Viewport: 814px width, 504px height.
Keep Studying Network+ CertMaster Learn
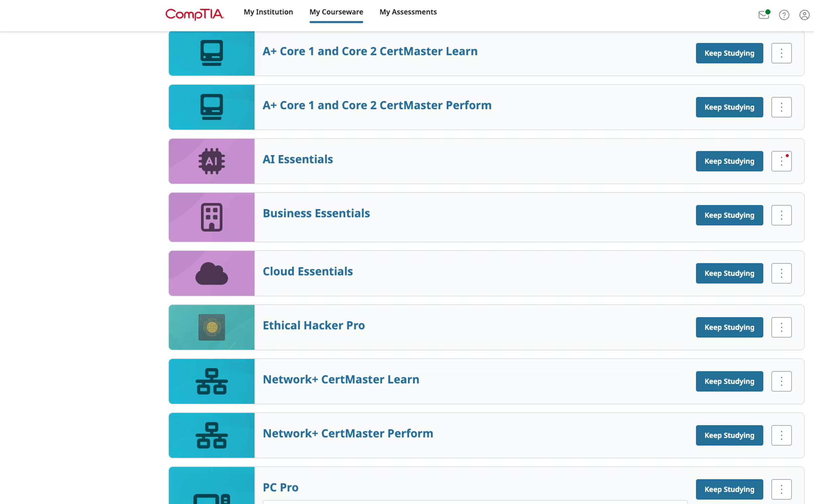tap(729, 381)
